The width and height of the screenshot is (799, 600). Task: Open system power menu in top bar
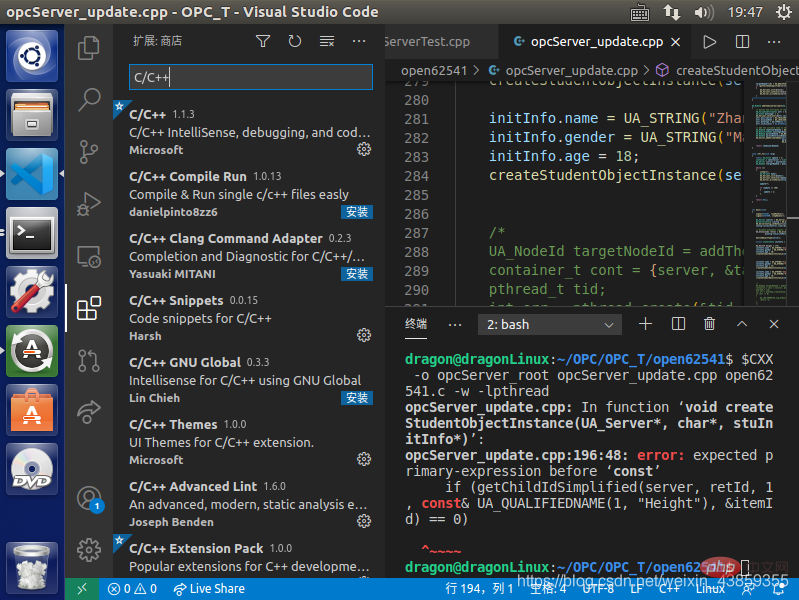[x=784, y=12]
